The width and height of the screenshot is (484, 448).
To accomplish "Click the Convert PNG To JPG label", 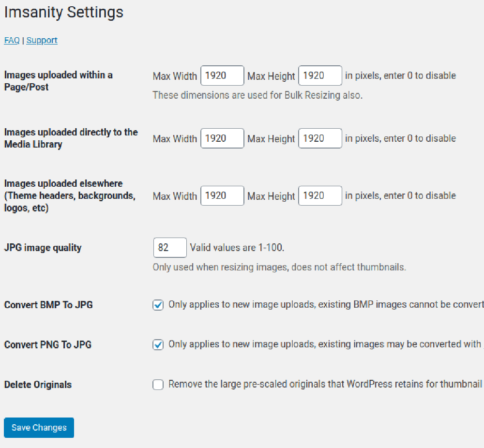I will click(x=48, y=344).
